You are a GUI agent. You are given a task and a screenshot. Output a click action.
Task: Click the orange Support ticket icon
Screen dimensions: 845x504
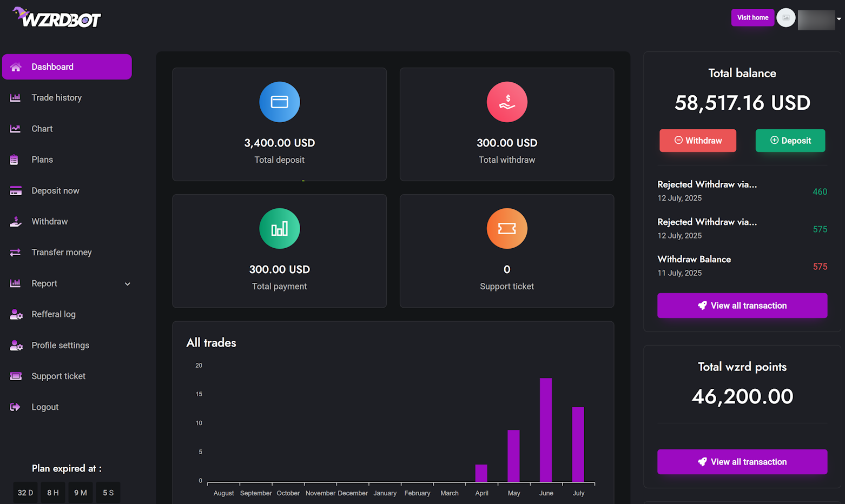tap(506, 229)
